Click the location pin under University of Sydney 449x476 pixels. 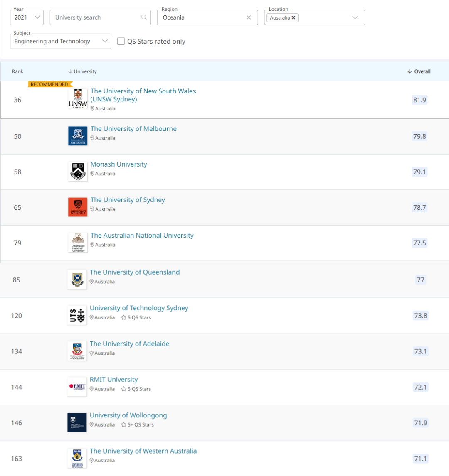[92, 209]
